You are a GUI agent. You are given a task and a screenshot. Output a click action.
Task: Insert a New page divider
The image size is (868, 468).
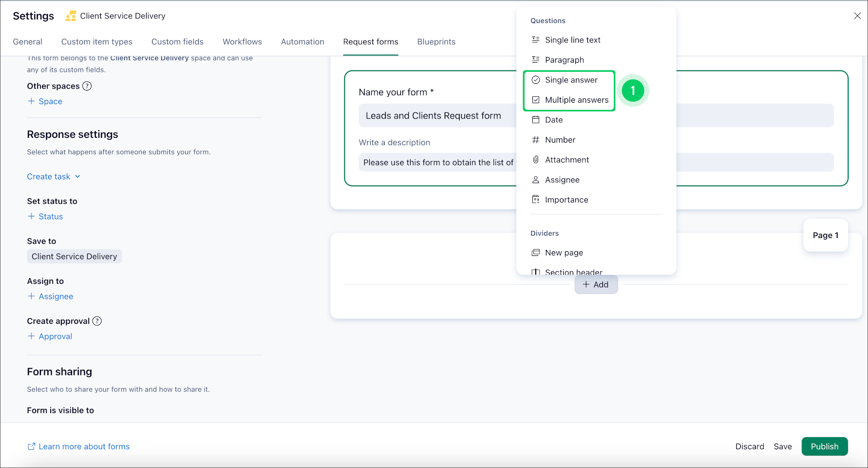point(564,252)
